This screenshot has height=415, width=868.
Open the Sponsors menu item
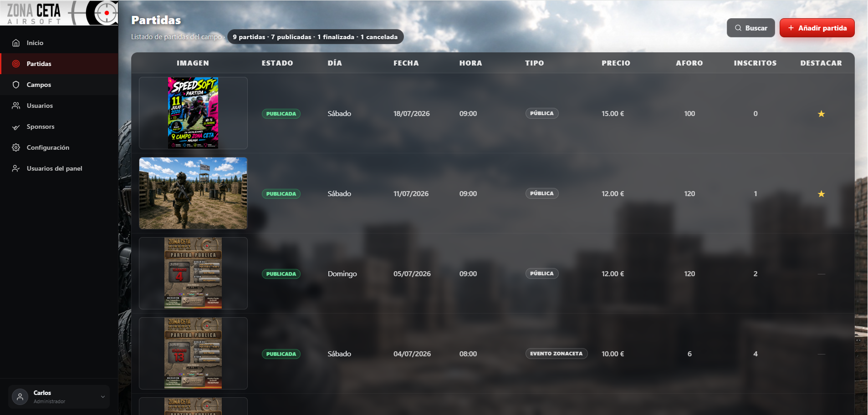59,127
